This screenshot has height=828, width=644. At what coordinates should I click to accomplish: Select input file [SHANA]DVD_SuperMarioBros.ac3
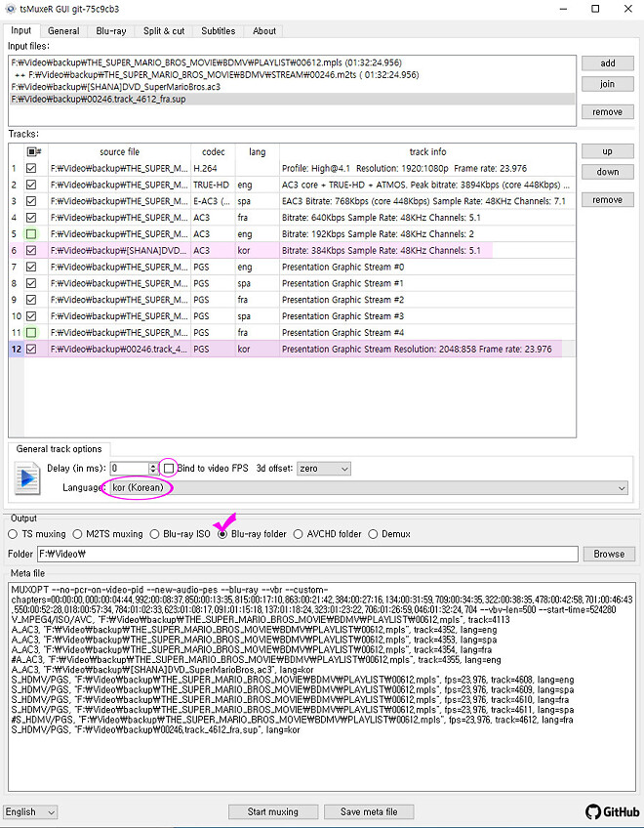click(293, 87)
